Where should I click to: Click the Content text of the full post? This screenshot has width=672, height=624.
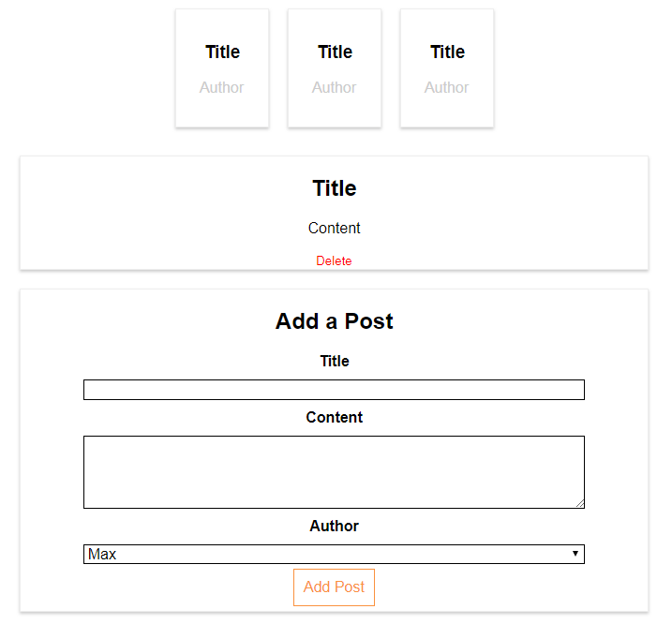coord(335,228)
